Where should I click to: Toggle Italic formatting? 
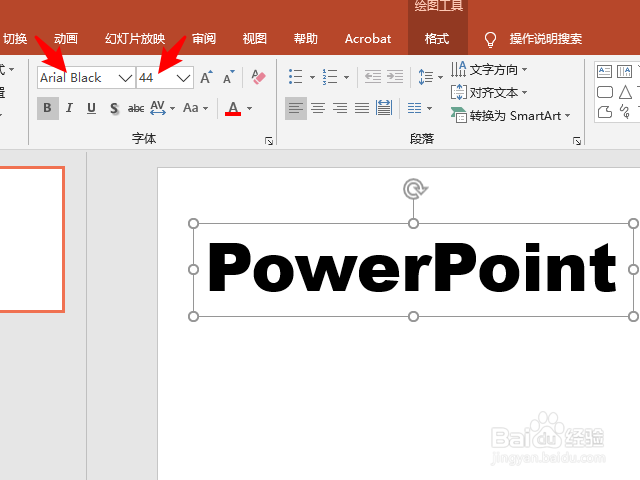(69, 108)
